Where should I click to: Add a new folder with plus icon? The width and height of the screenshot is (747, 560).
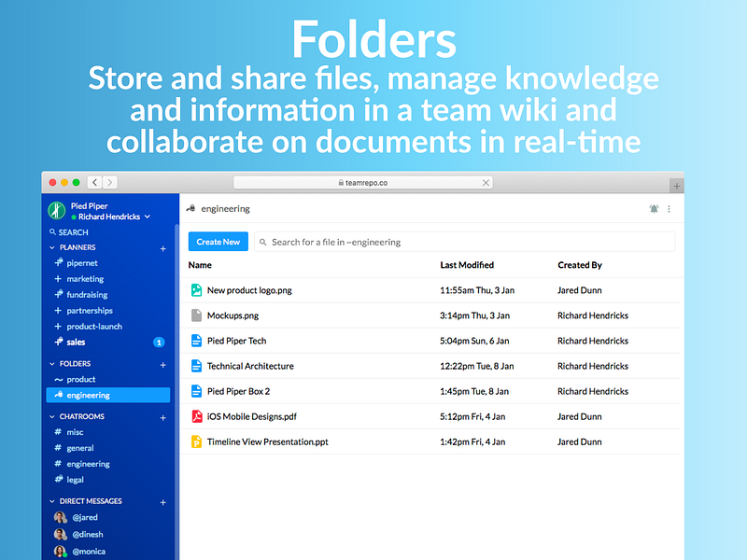tap(162, 365)
